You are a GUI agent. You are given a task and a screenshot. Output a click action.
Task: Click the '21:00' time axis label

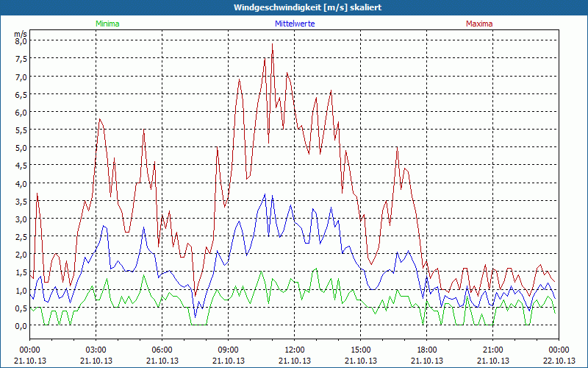coord(492,350)
